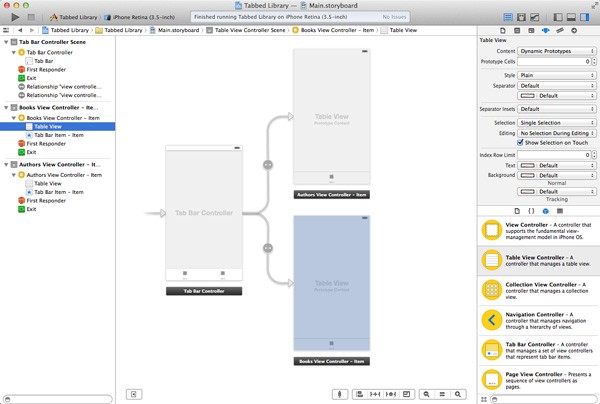The image size is (600, 404).
Task: Open the Background color swatch dropdown
Action: (x=557, y=175)
